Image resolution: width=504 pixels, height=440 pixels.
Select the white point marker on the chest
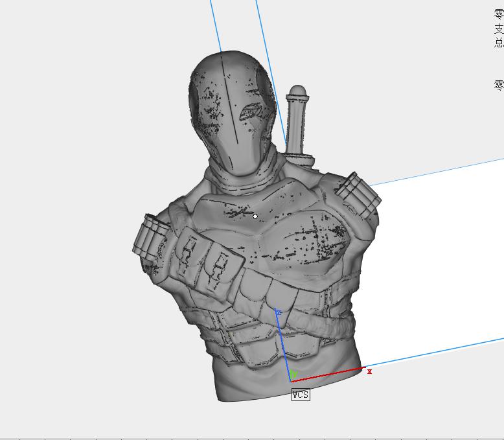255,216
